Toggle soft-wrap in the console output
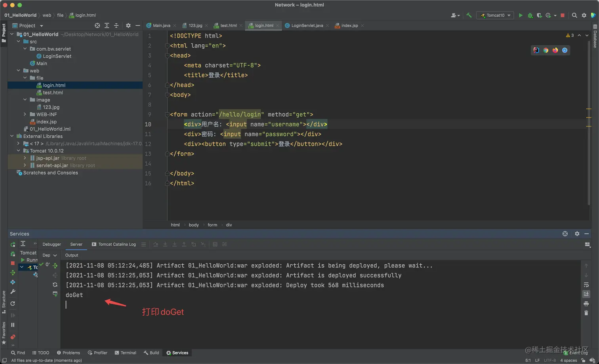The height and width of the screenshot is (364, 599). click(586, 284)
